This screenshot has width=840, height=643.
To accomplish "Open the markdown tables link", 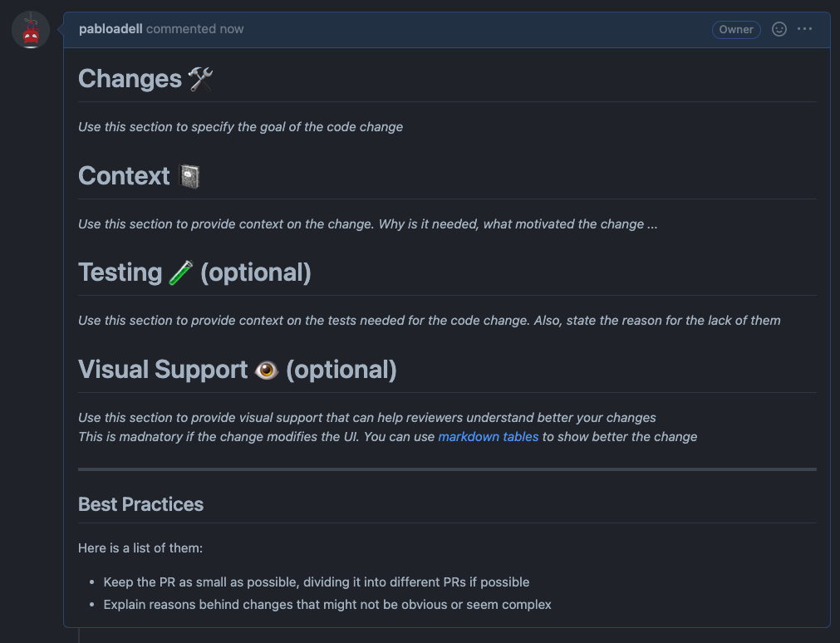I will click(x=488, y=436).
